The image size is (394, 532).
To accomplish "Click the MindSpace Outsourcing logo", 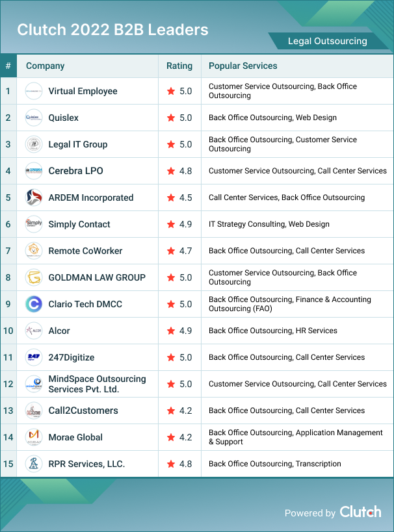I will (34, 384).
